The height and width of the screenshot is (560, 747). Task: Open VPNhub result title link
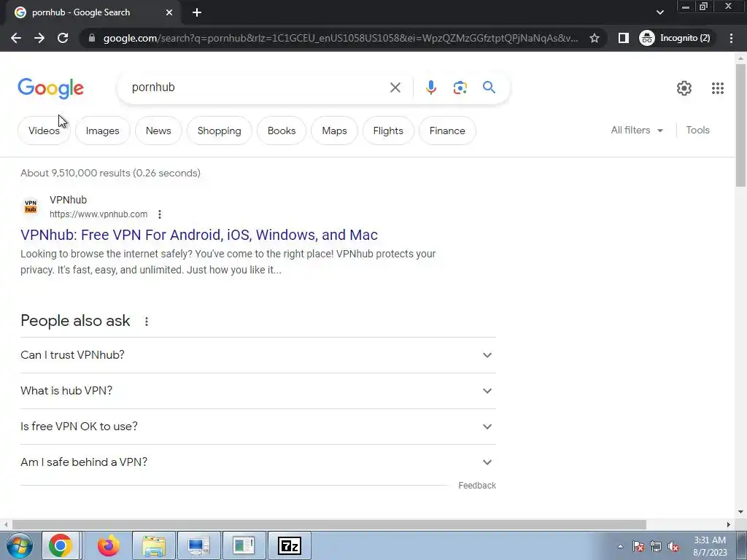199,235
